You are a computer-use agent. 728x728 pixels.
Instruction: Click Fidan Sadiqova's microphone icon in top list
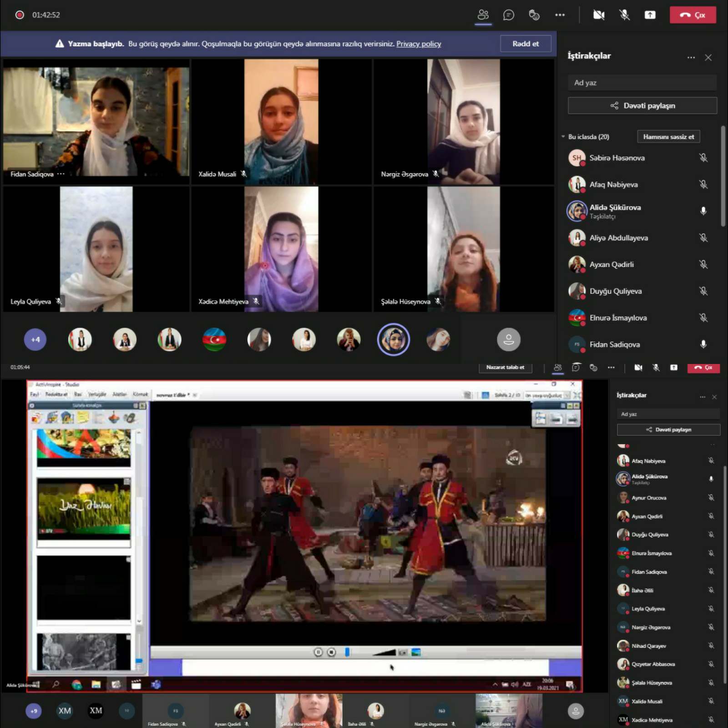pos(703,344)
